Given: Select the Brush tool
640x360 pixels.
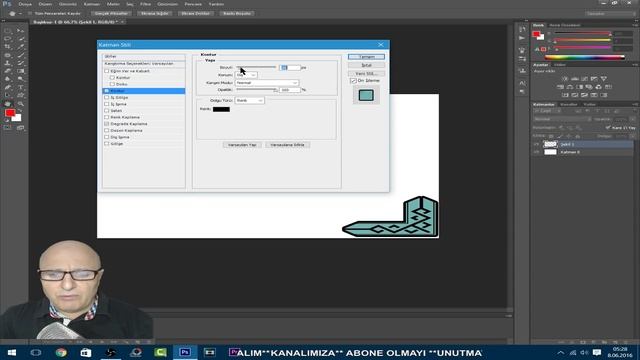Looking at the screenshot, I should point(20,55).
